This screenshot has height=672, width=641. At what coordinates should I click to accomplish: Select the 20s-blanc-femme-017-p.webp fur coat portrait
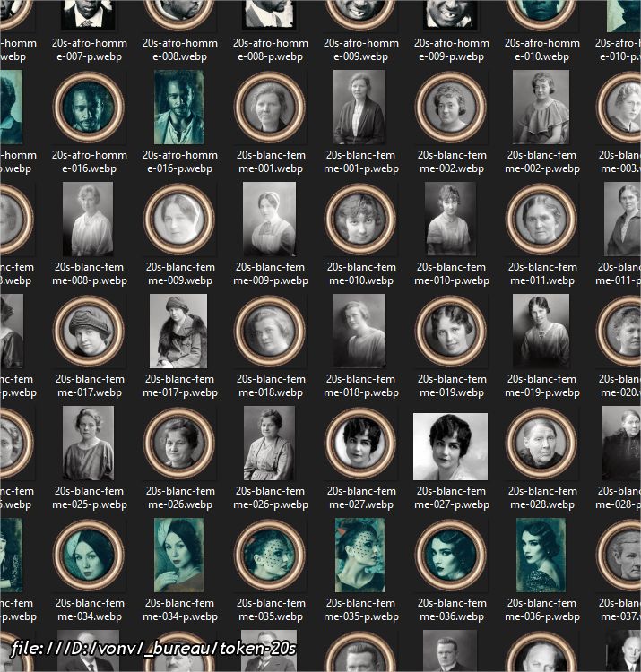(178, 331)
